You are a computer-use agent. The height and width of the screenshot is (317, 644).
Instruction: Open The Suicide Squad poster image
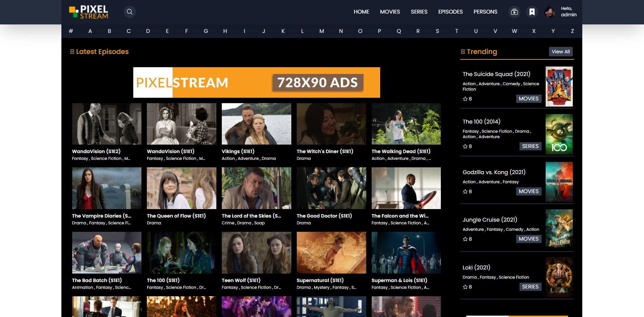tap(559, 87)
